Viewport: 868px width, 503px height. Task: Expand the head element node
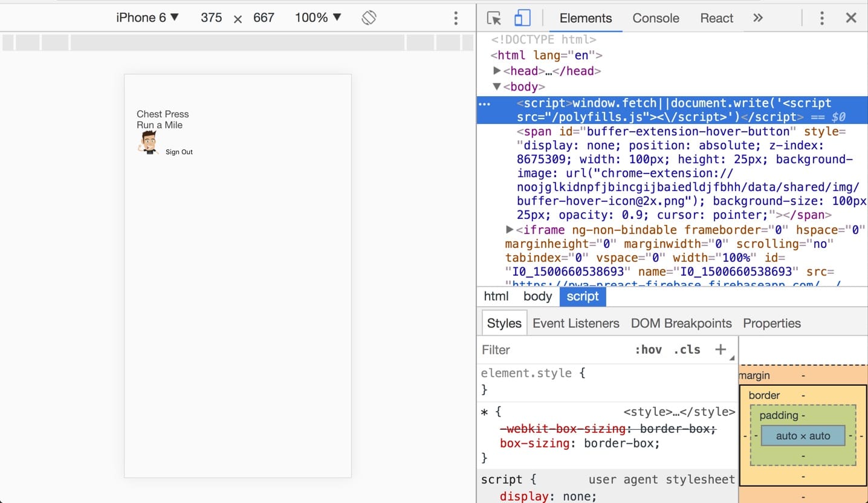[497, 71]
